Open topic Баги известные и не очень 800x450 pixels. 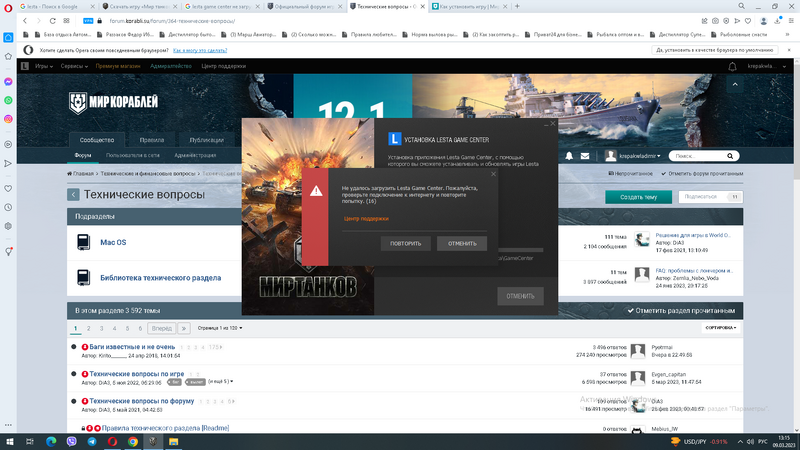(x=132, y=347)
